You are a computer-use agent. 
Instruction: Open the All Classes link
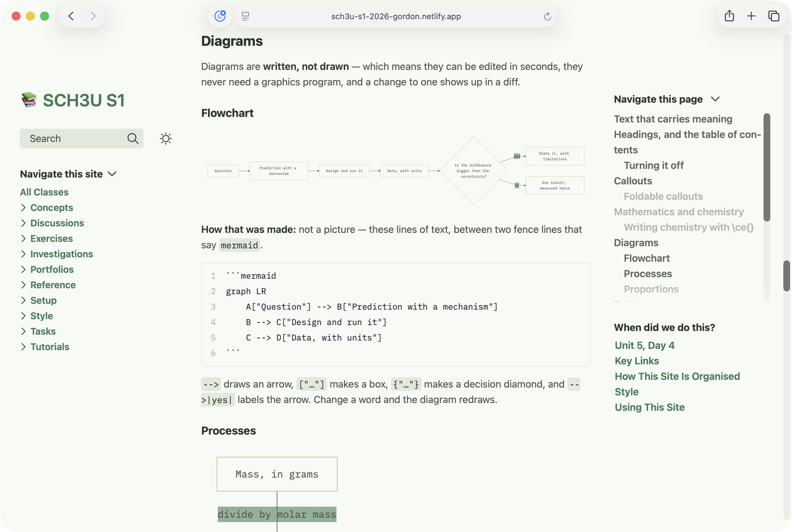44,192
